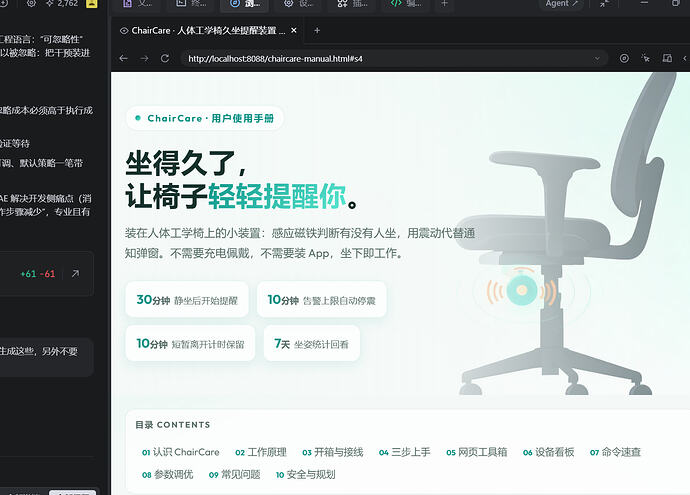
Task: Switch to the active browser tab in top bar
Action: click(244, 4)
